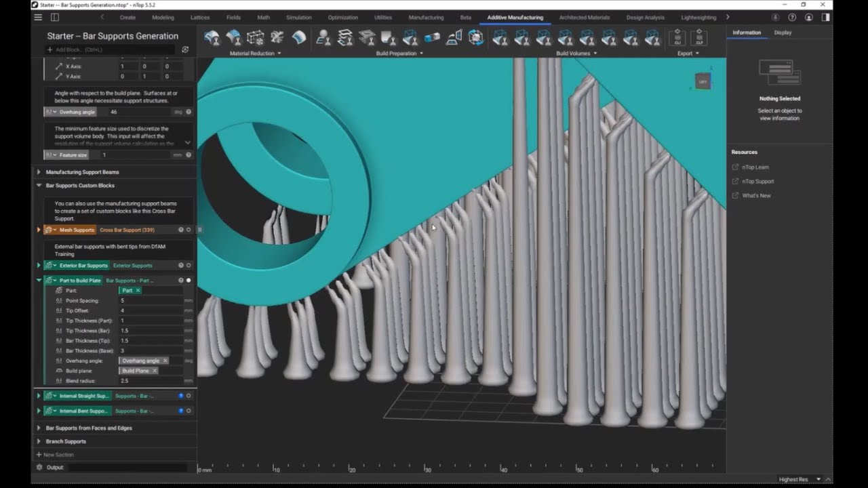Toggle visibility of Internal Straight Supports block
This screenshot has height=488, width=868.
[189, 395]
